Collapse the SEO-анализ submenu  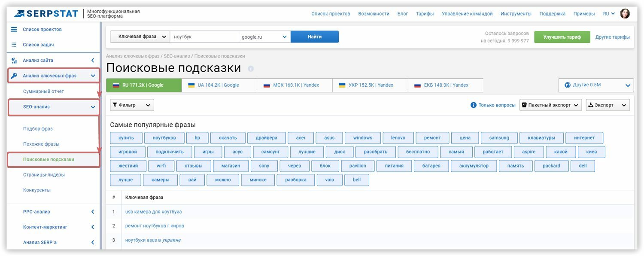pos(93,107)
